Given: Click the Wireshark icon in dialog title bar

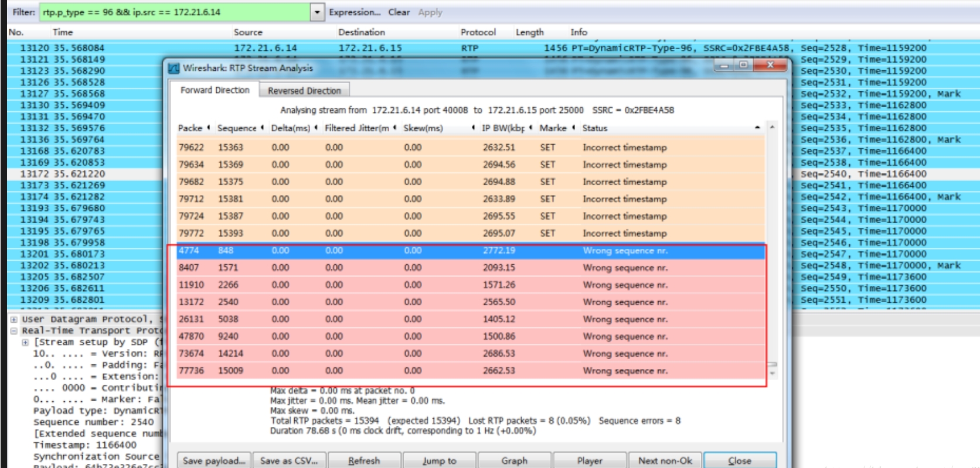Looking at the screenshot, I should pos(173,68).
